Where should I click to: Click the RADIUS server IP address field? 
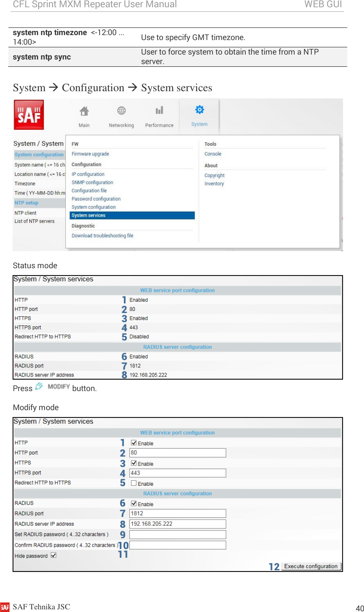(x=178, y=524)
